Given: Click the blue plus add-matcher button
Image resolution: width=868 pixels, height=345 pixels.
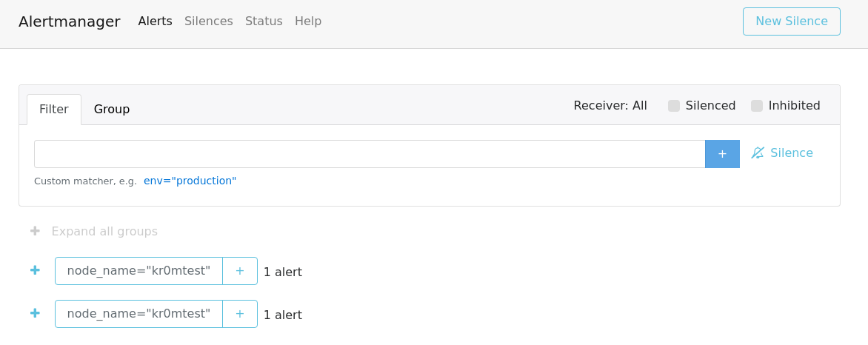Looking at the screenshot, I should coord(722,154).
